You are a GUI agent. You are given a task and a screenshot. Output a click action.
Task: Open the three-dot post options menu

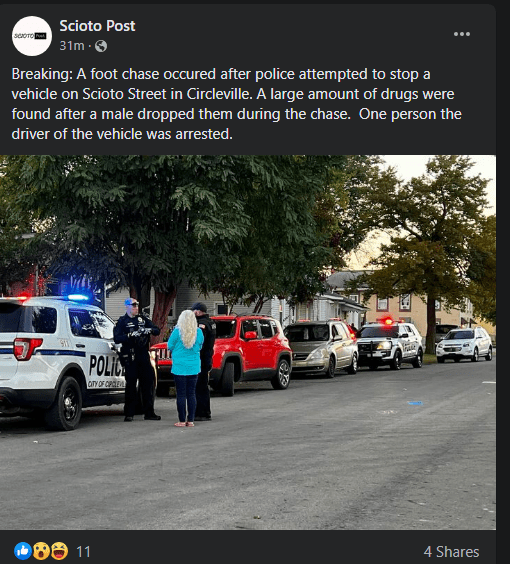(x=461, y=34)
